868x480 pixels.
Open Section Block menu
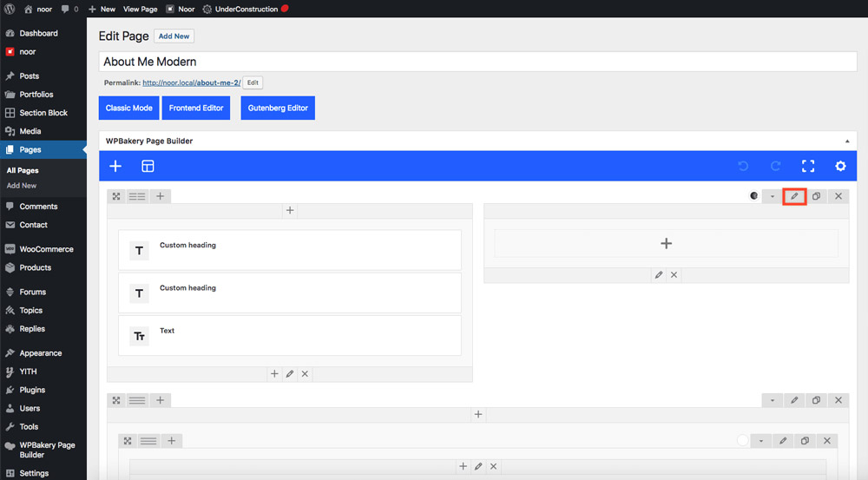(x=43, y=112)
